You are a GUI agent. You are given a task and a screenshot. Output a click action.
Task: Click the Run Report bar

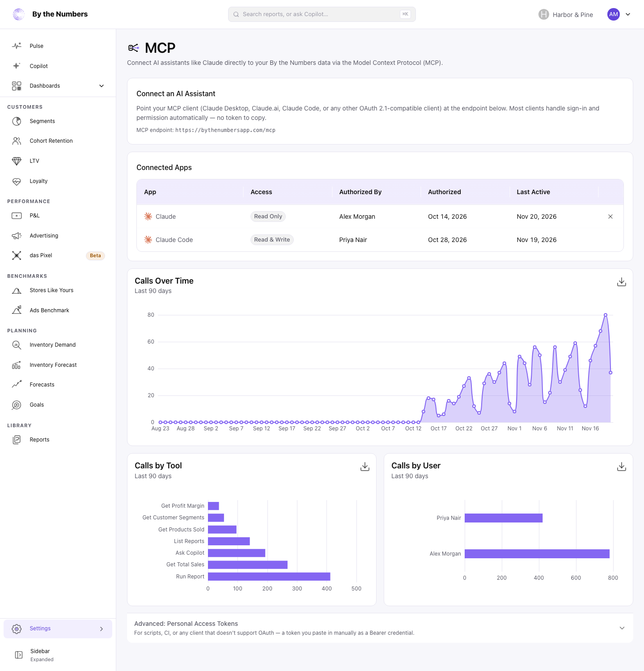269,577
